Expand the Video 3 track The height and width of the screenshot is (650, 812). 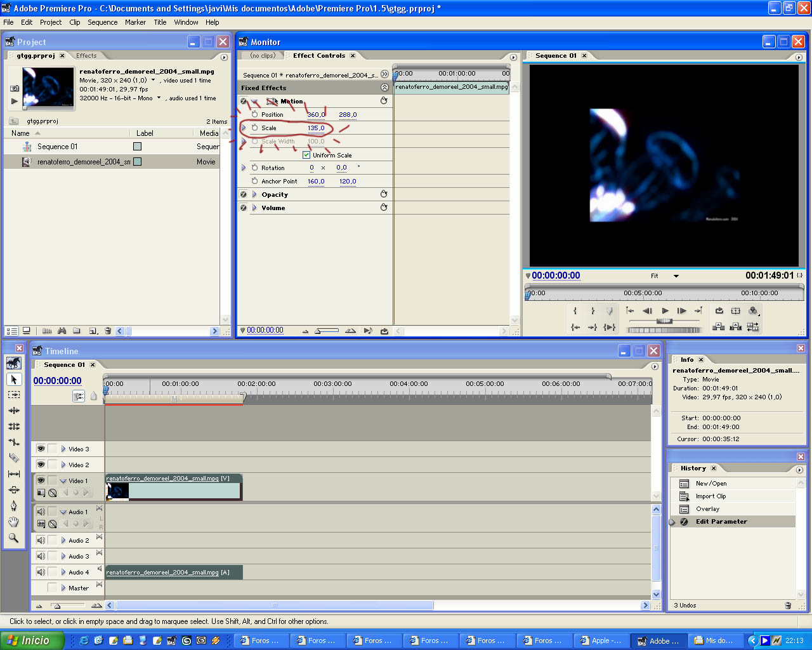pyautogui.click(x=63, y=449)
